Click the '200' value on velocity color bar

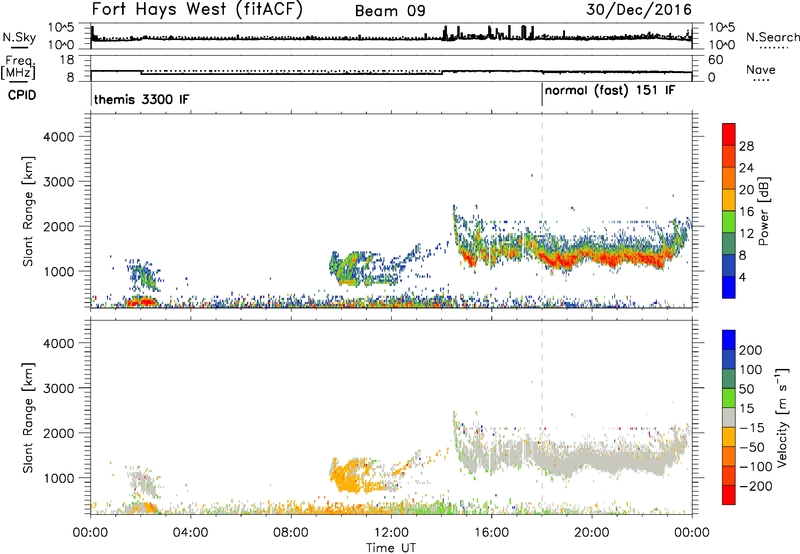tap(751, 350)
